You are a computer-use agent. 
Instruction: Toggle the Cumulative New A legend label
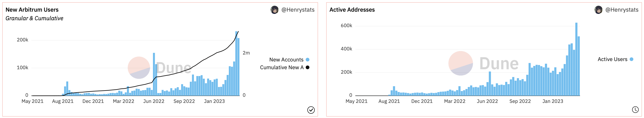click(x=282, y=67)
